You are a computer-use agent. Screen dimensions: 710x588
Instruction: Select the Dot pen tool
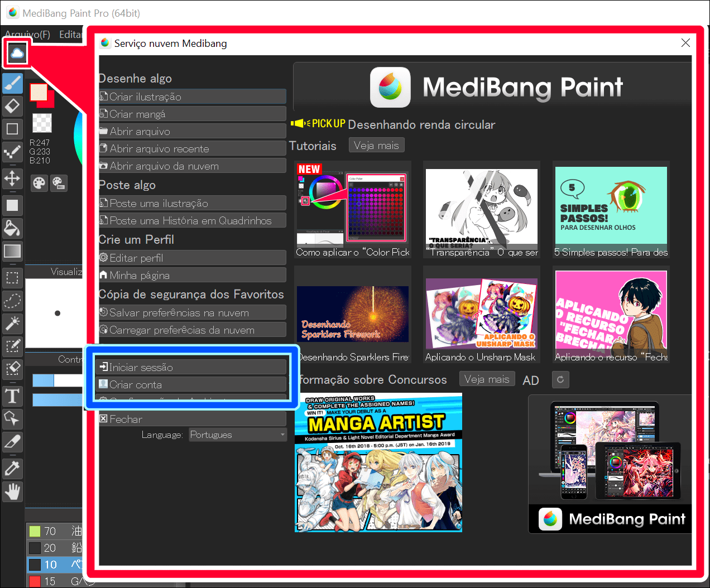[12, 151]
